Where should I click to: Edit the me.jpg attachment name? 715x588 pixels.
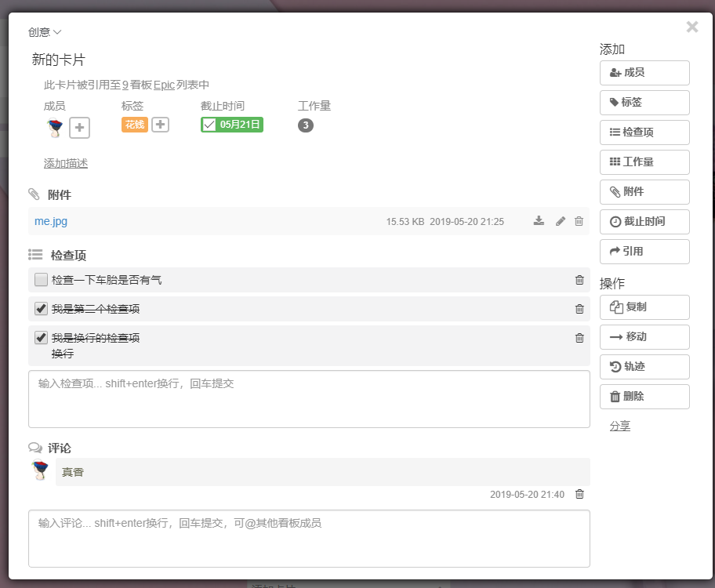pyautogui.click(x=561, y=221)
